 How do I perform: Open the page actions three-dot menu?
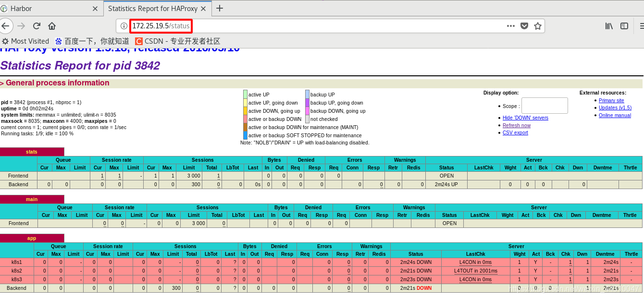[511, 26]
